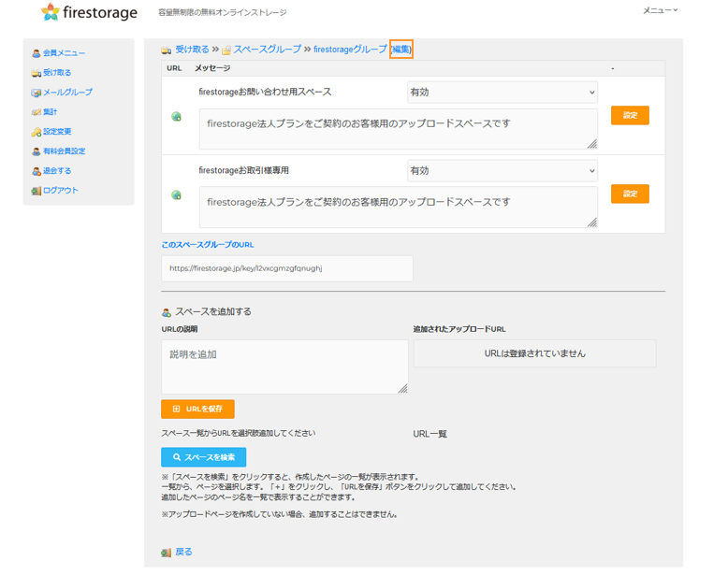728x575 pixels.
Task: Click the 受け取る folder icon in the sidebar
Action: click(36, 73)
